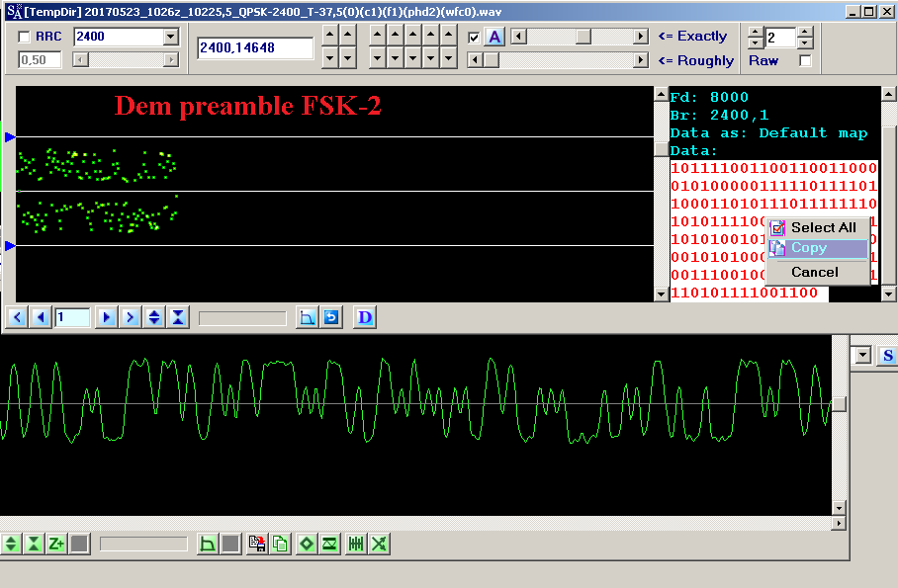Click the solid right triangle step-forward button
Image resolution: width=898 pixels, height=588 pixels.
tap(107, 317)
